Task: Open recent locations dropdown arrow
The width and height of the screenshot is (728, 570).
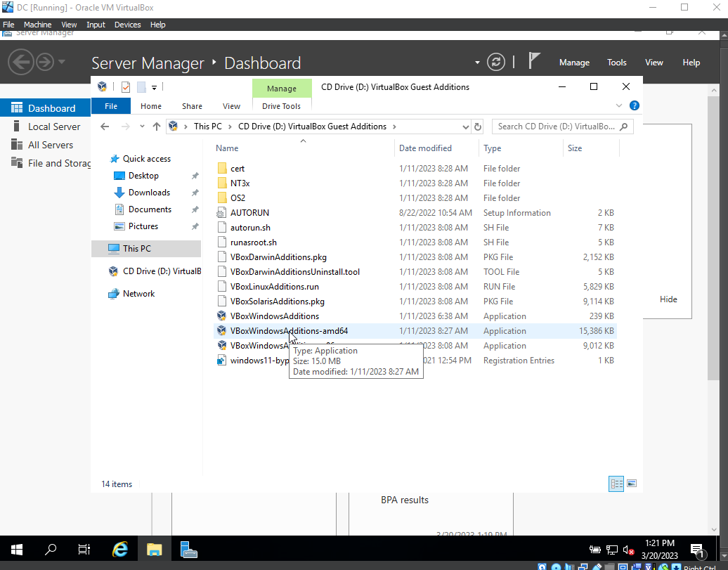Action: (x=142, y=127)
